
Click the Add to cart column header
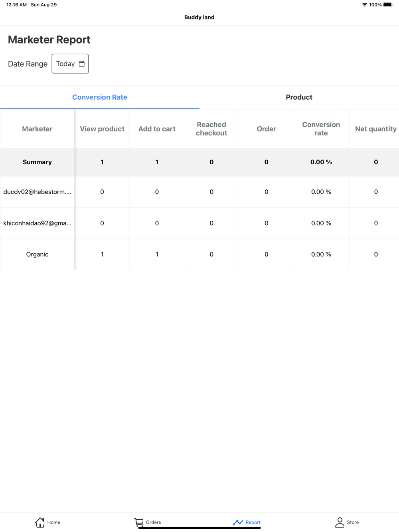point(157,129)
